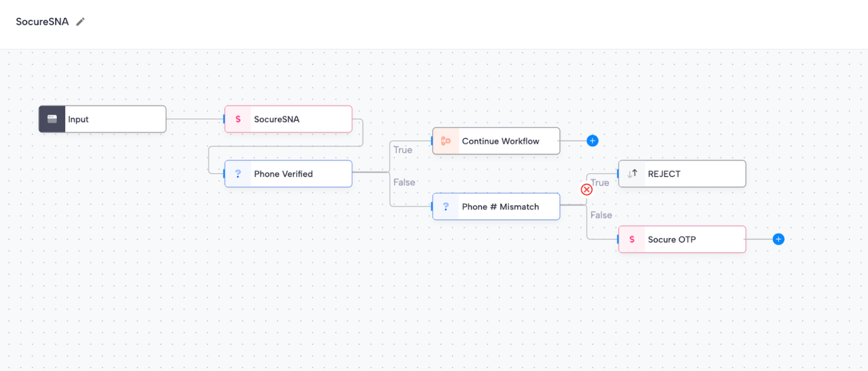Select the Input node label
The image size is (868, 371).
(78, 119)
